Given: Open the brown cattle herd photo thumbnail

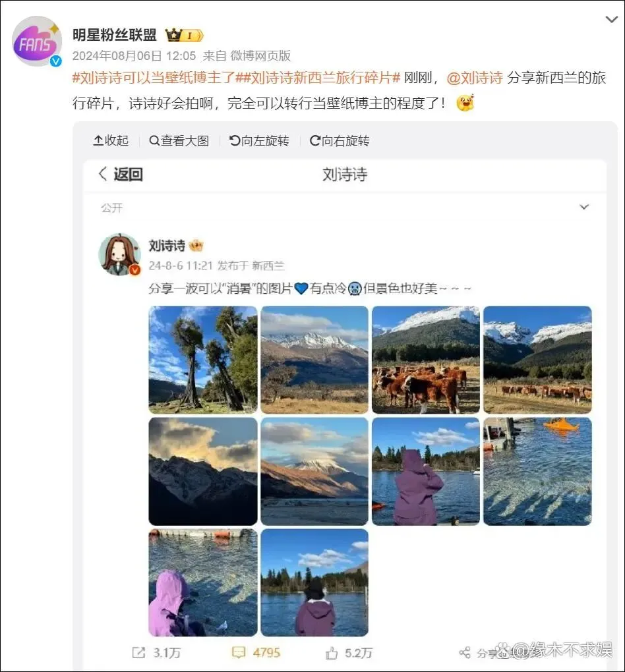Looking at the screenshot, I should click(425, 360).
